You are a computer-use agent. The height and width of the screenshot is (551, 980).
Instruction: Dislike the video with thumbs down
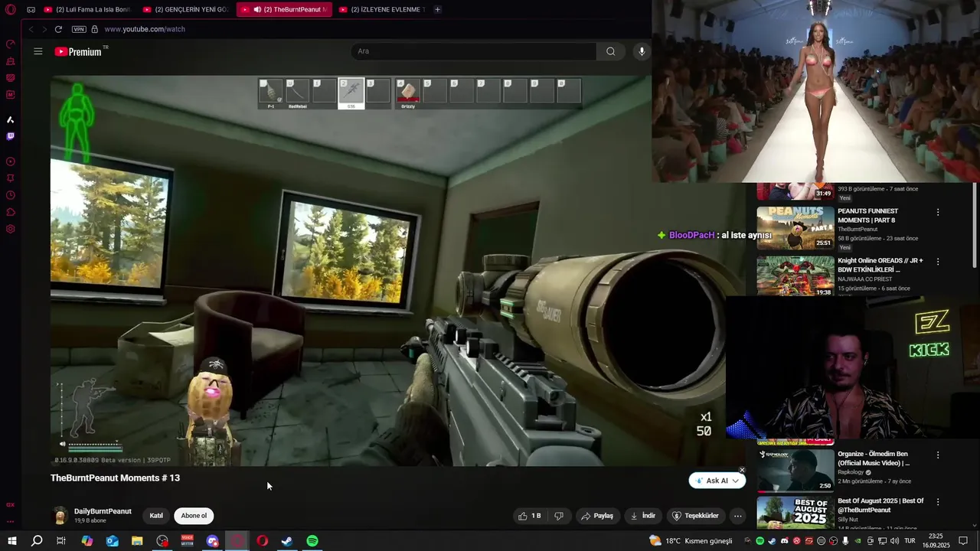(559, 516)
